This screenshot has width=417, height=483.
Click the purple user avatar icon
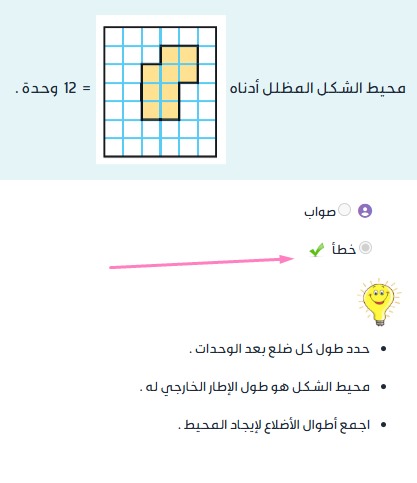click(x=365, y=211)
